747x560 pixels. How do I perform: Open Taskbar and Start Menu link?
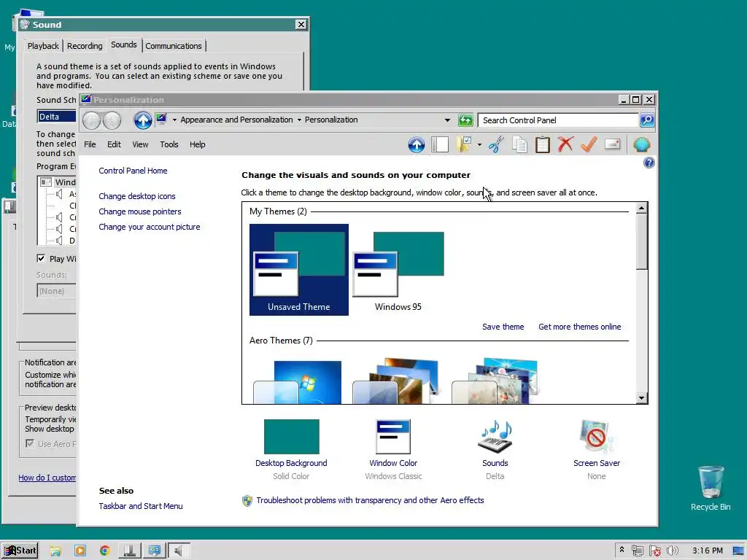(x=141, y=506)
